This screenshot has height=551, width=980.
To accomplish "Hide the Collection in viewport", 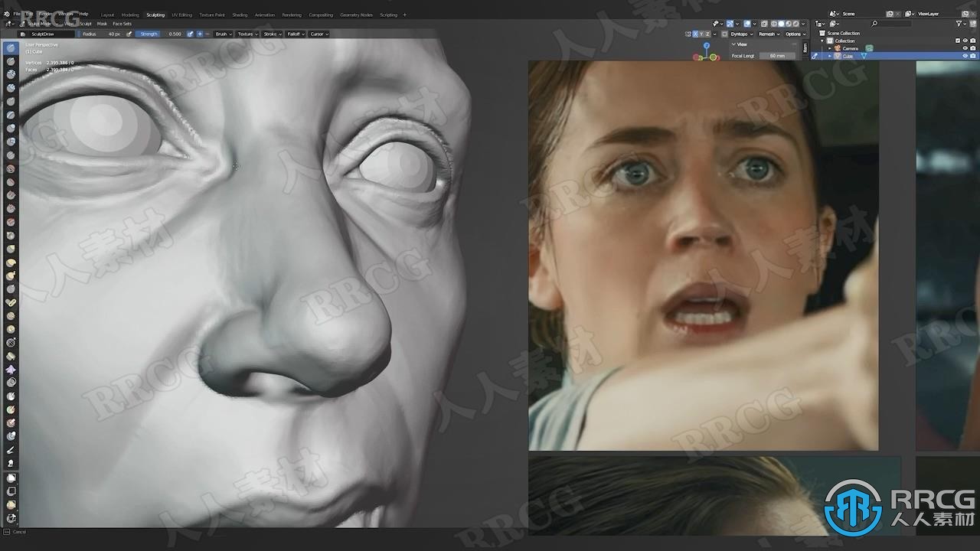I will point(965,41).
